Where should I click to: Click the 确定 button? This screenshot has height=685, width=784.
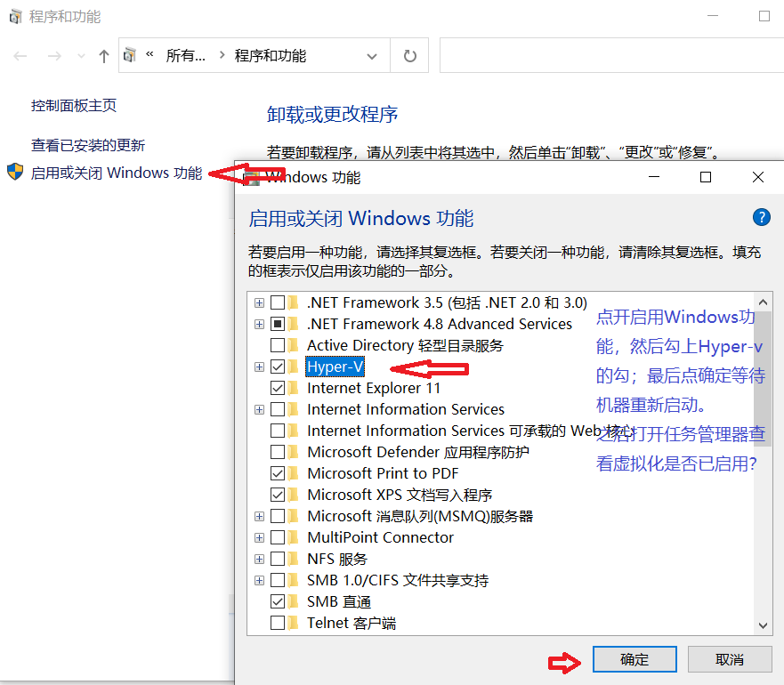point(634,659)
